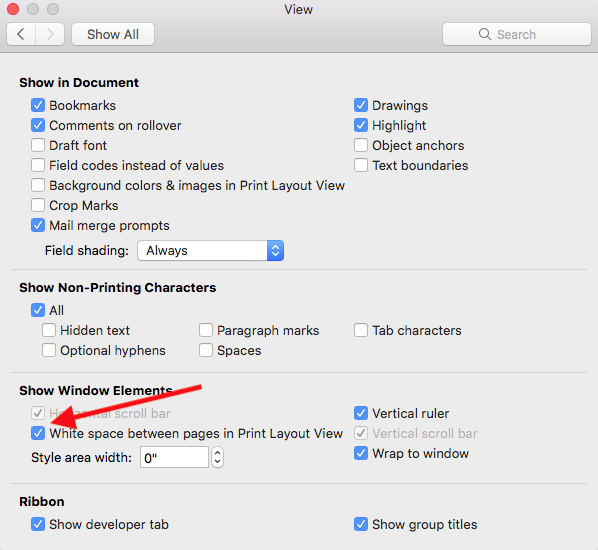The width and height of the screenshot is (598, 550).
Task: Click the magnifying glass search icon
Action: [x=485, y=34]
